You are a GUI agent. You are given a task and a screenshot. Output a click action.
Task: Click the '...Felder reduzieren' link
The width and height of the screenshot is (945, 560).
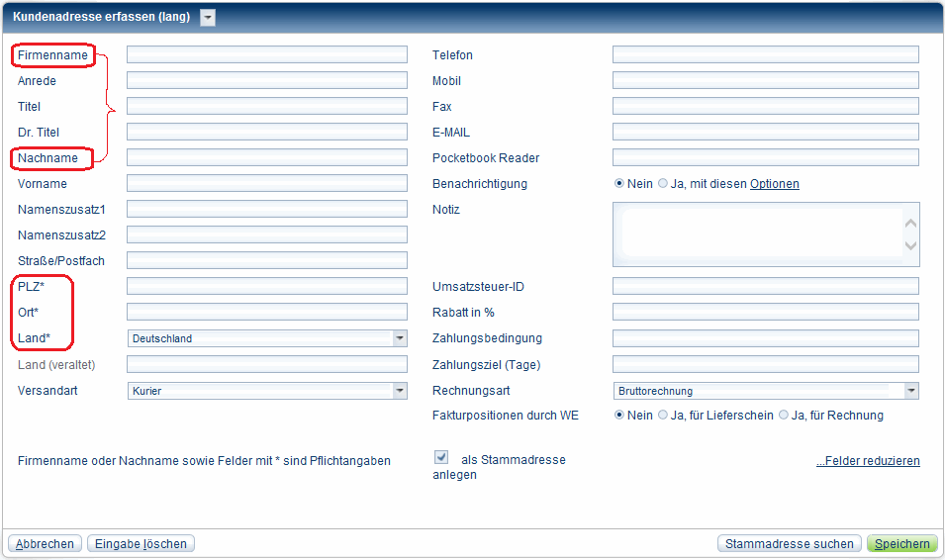tap(868, 461)
